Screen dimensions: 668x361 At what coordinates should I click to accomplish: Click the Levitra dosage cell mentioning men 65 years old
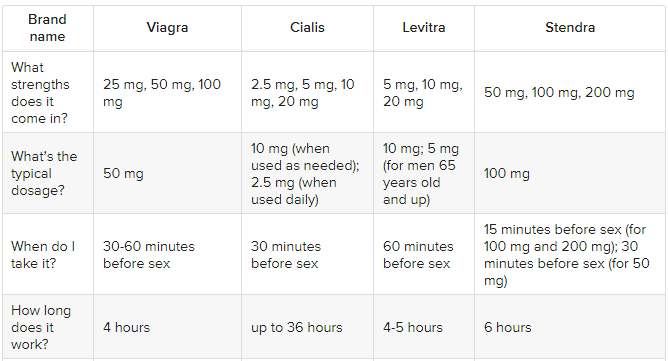click(423, 173)
